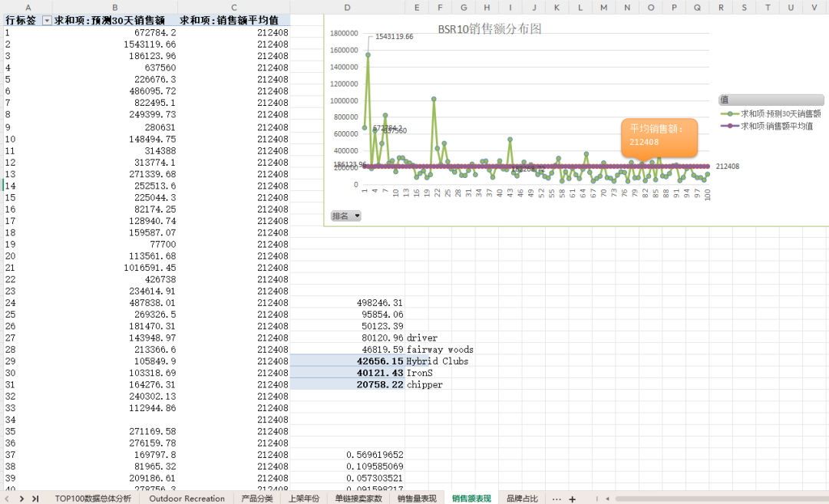The width and height of the screenshot is (829, 504).
Task: Select column C header
Action: coord(233,8)
